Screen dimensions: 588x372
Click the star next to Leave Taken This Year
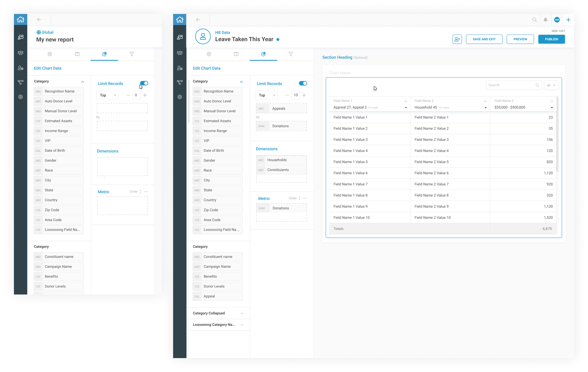[x=278, y=40]
